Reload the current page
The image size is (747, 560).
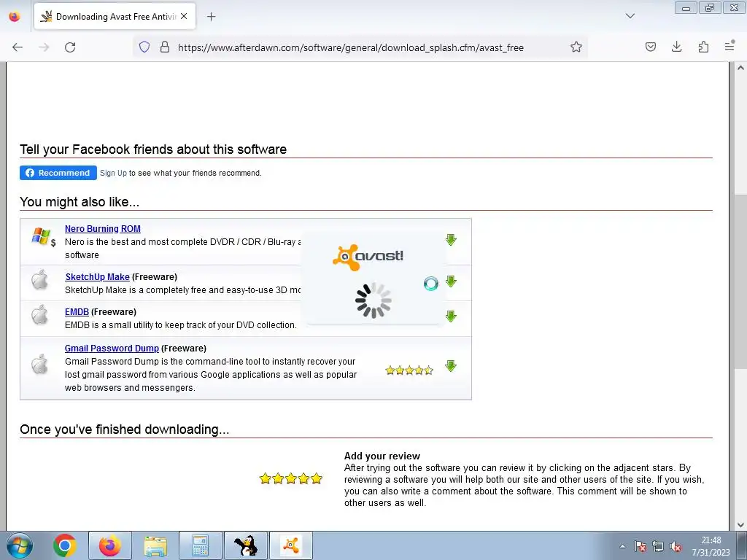tap(70, 47)
